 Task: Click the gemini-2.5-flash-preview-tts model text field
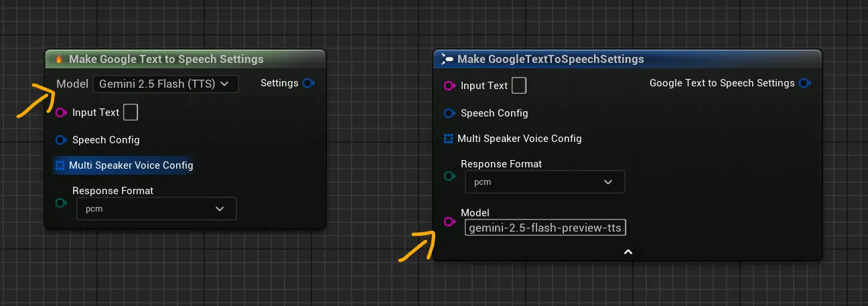545,228
